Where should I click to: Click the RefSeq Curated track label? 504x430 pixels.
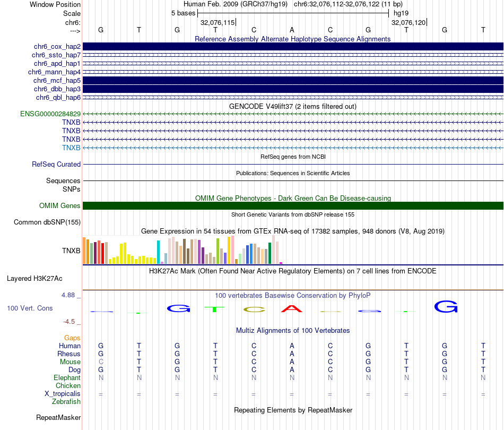tap(56, 165)
